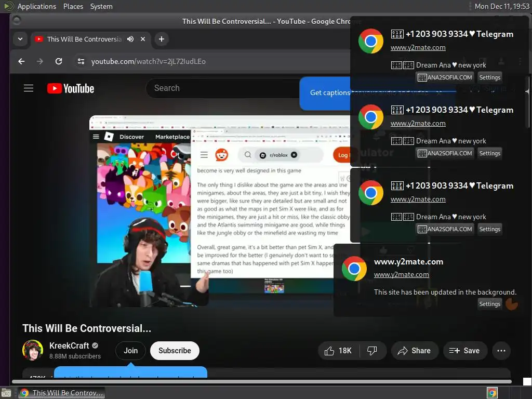This screenshot has width=532, height=399.
Task: Click the 'Dream Ana new york' text, first notification
Action: [x=451, y=65]
